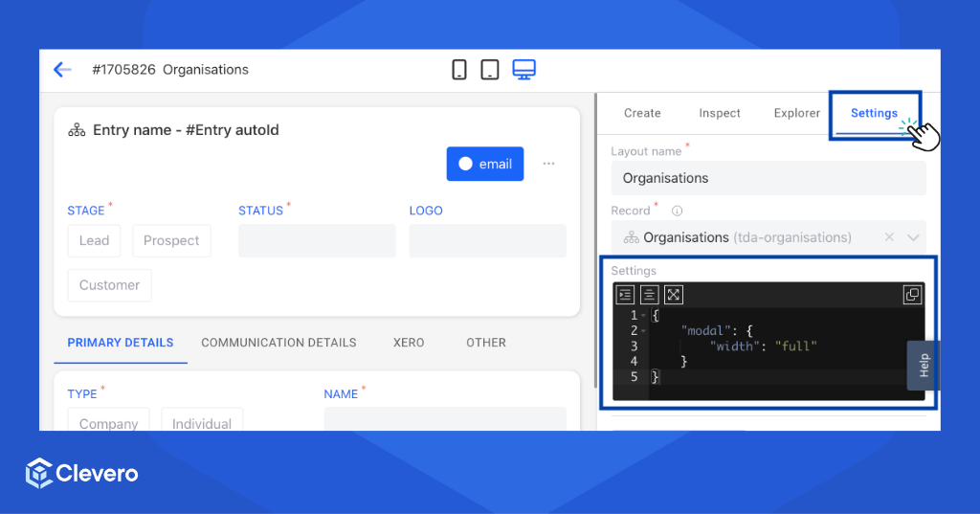Expand the Record dropdown chevron
The image size is (980, 514).
[x=913, y=237]
